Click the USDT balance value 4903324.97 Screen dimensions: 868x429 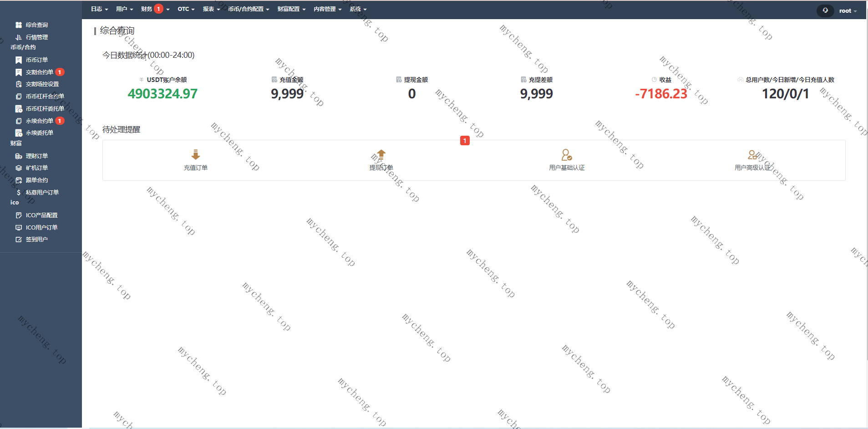[x=162, y=94]
